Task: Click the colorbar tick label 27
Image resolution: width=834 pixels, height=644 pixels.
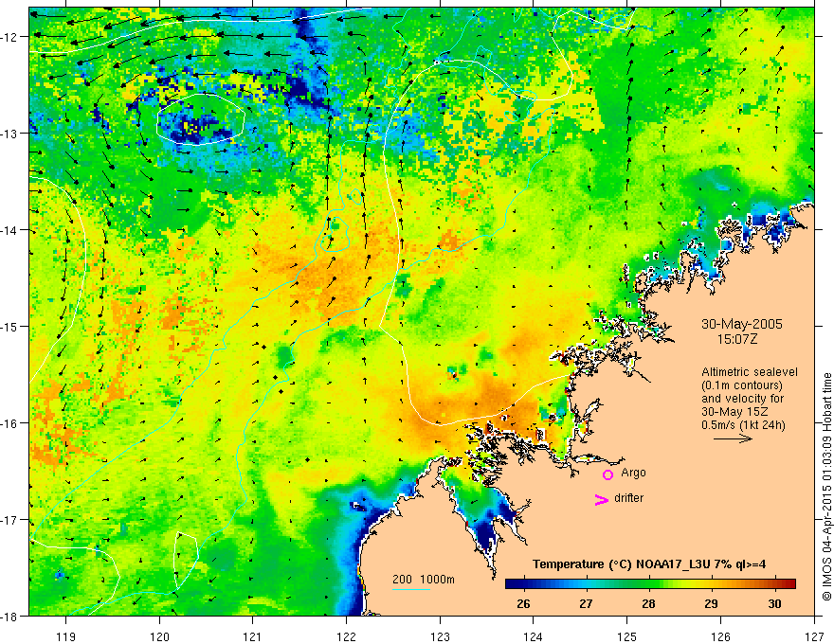Action: click(586, 604)
